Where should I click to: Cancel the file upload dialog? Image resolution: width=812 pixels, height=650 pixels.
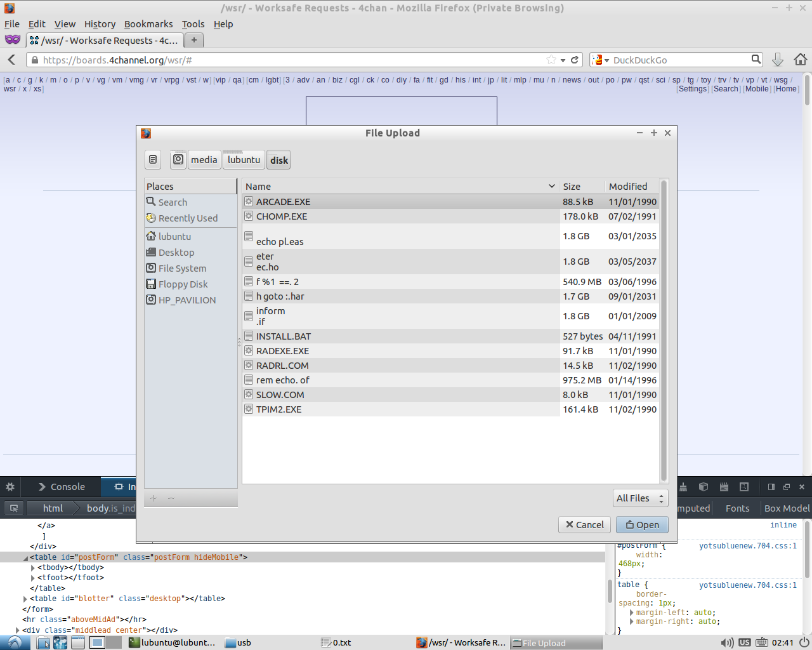click(584, 524)
